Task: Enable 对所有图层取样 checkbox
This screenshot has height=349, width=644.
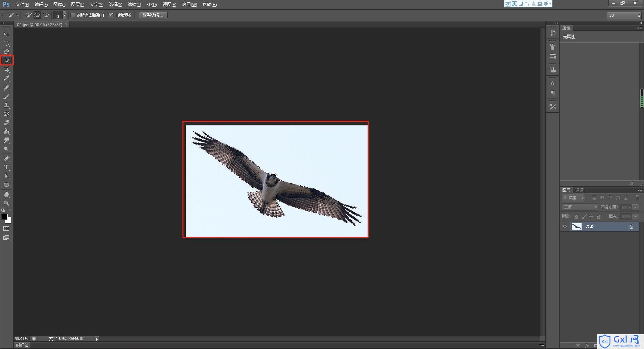Action: pyautogui.click(x=73, y=15)
